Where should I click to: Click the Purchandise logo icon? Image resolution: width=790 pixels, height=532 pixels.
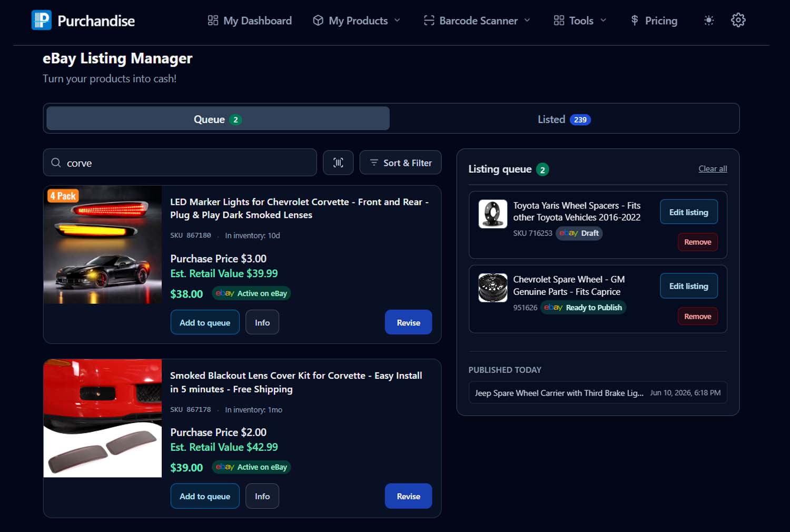click(x=42, y=20)
